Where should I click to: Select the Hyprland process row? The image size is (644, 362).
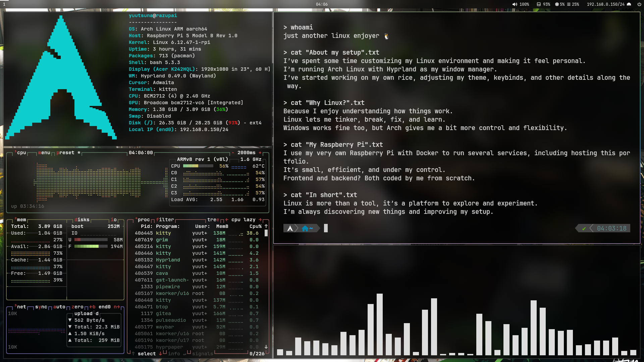pyautogui.click(x=197, y=260)
